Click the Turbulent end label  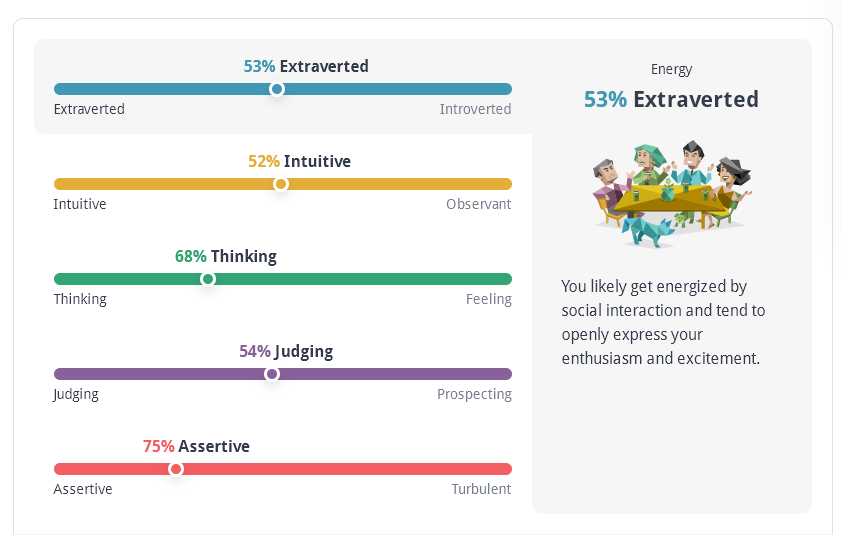click(481, 489)
